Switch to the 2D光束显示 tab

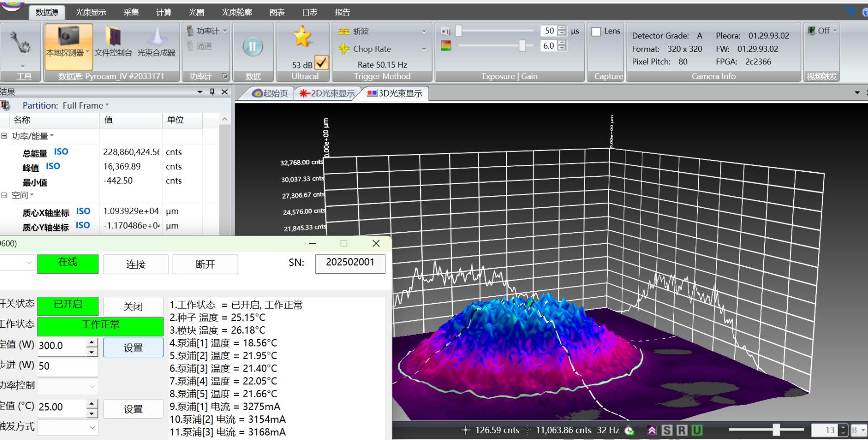click(x=327, y=94)
